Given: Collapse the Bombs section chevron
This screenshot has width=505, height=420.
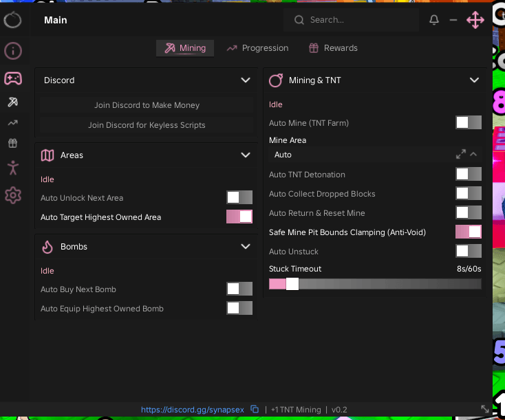Looking at the screenshot, I should click(x=246, y=247).
